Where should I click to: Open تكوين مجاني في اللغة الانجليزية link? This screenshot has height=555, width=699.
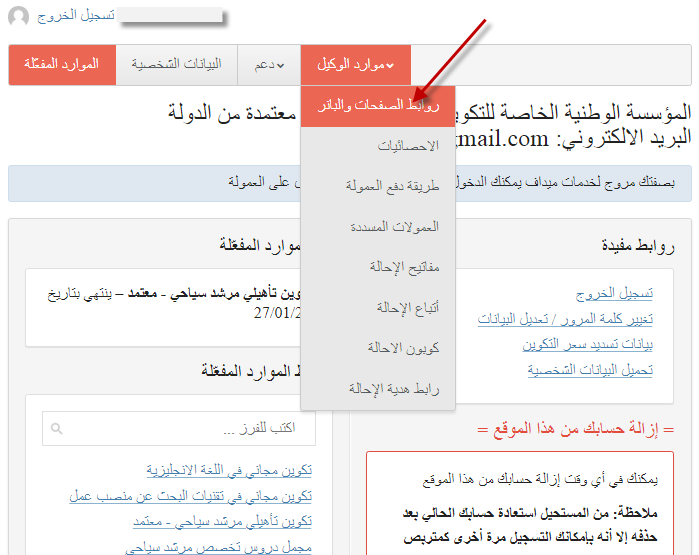pos(229,470)
